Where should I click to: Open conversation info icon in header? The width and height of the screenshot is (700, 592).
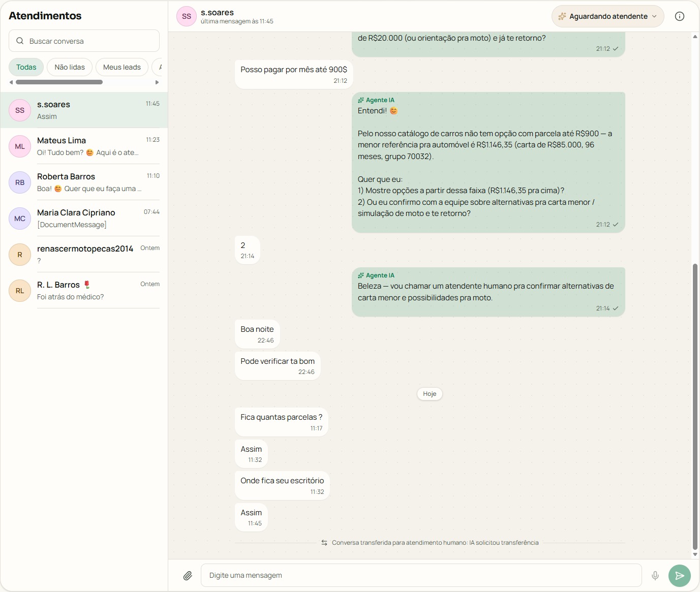tap(680, 16)
